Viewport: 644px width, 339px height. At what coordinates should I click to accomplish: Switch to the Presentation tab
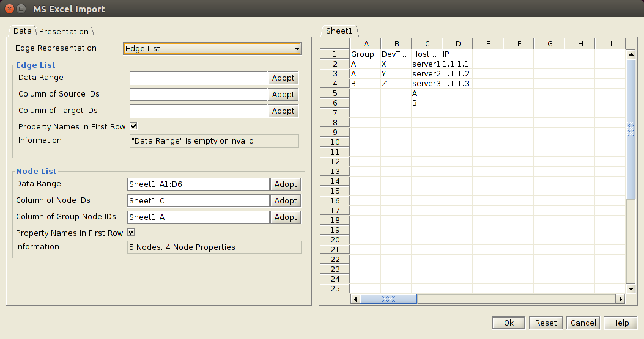tap(64, 31)
